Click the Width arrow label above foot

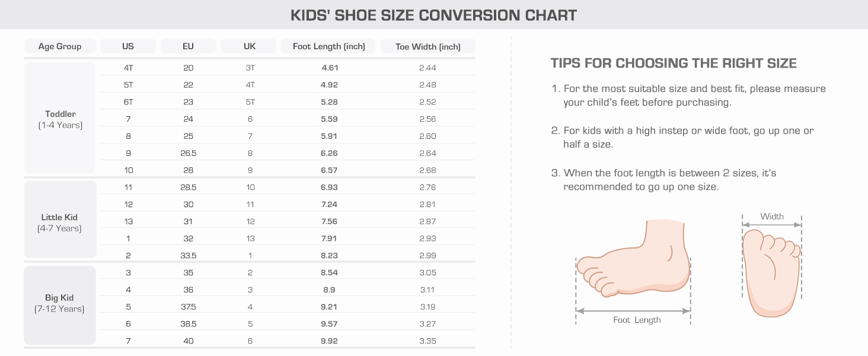pos(772,217)
